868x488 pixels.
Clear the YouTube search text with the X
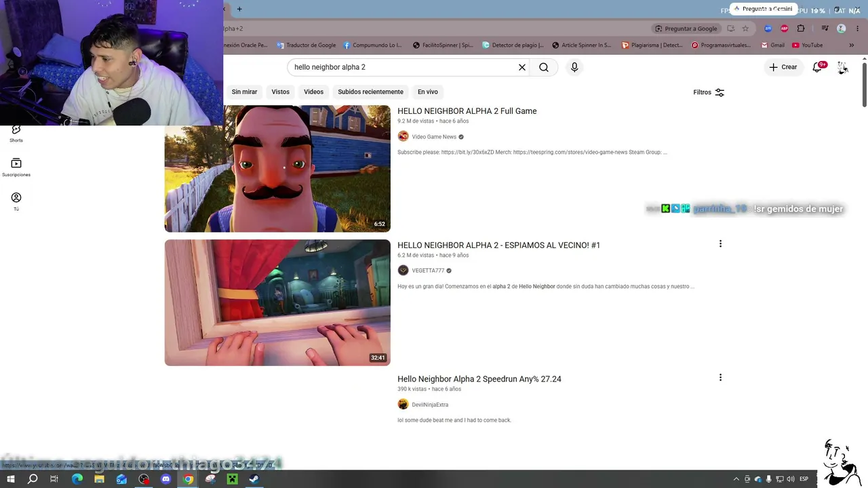tap(522, 67)
